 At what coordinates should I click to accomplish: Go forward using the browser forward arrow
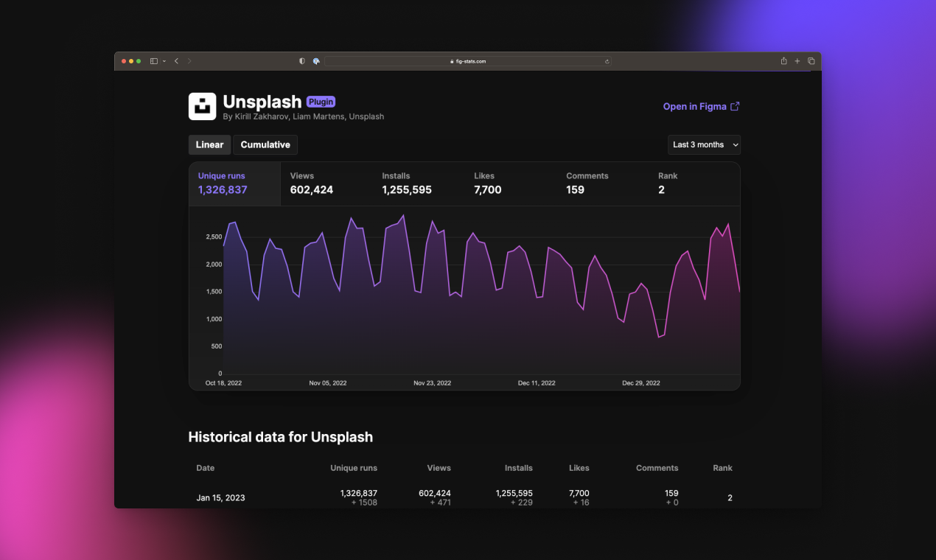tap(189, 61)
